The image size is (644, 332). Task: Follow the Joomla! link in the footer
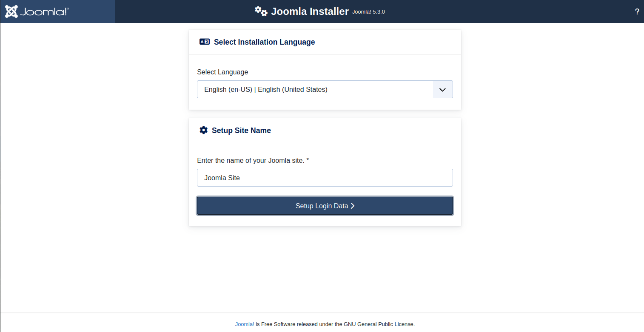pos(245,324)
